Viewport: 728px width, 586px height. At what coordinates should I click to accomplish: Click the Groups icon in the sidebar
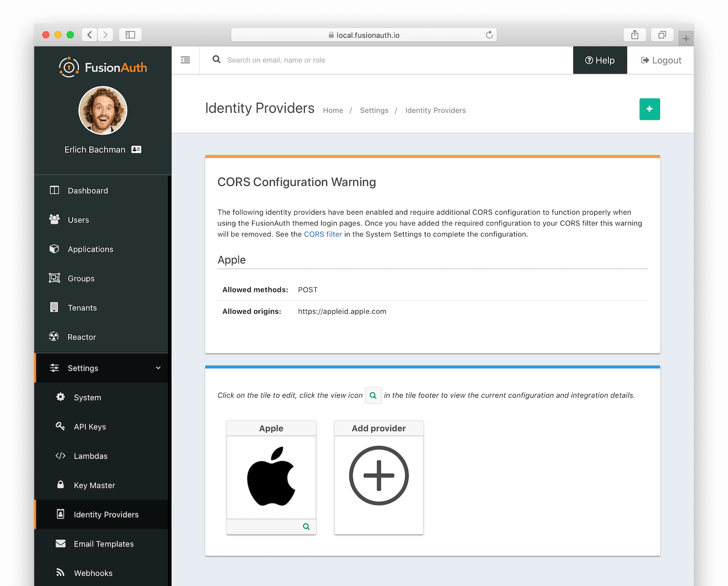click(54, 278)
